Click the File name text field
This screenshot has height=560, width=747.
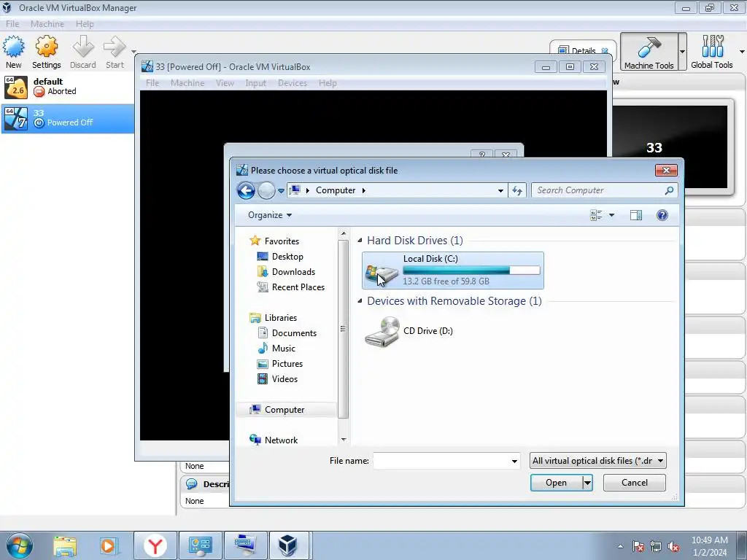441,461
